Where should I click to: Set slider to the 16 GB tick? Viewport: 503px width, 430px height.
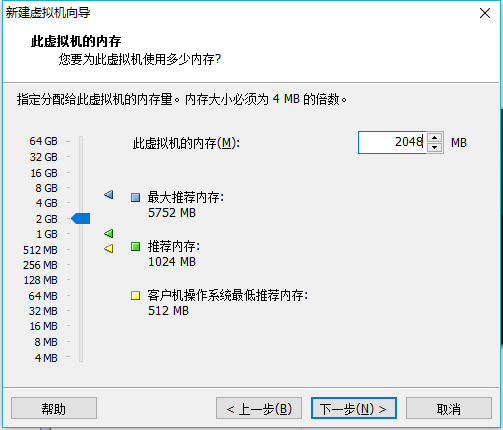tap(81, 173)
